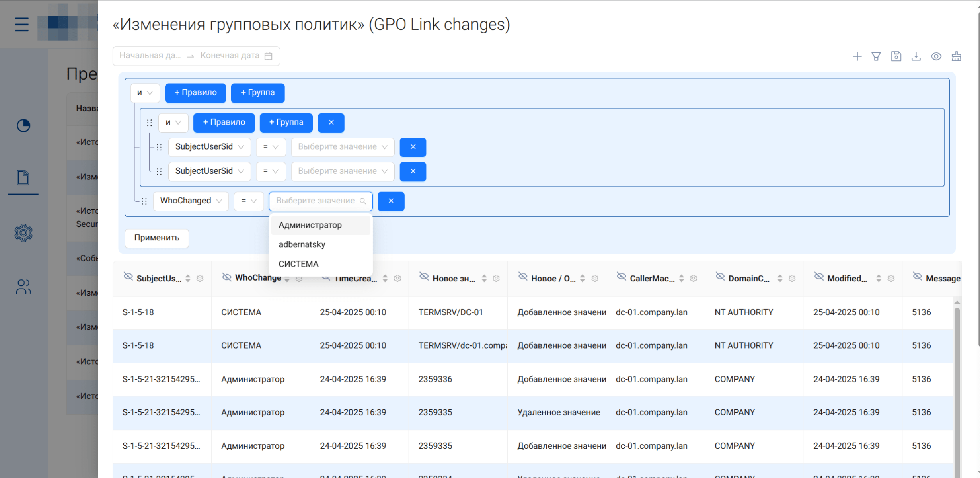This screenshot has width=980, height=478.
Task: Choose 'СИСТЕМА' option in dropdown list
Action: pyautogui.click(x=299, y=264)
